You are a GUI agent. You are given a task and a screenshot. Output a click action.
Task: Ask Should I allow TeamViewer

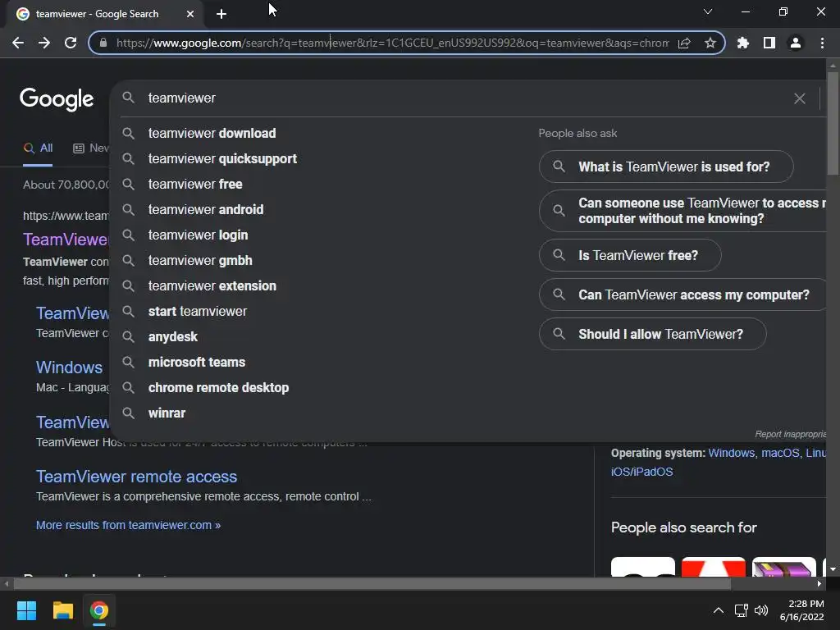[652, 335]
